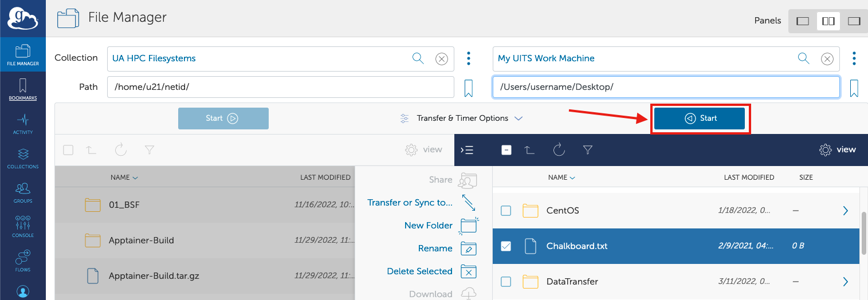
Task: Open the CentOS folder chevron
Action: tap(846, 211)
